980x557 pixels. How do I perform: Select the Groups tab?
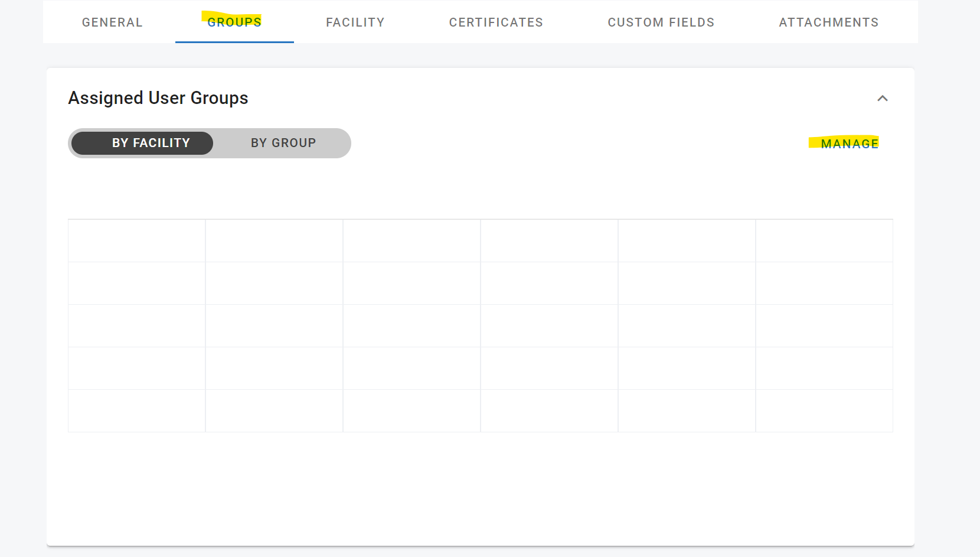coord(234,22)
